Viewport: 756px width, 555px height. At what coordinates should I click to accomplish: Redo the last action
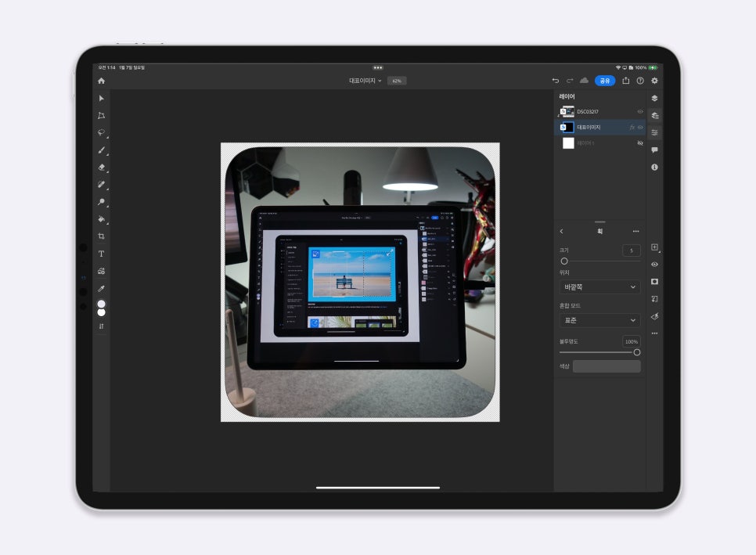[x=570, y=81]
